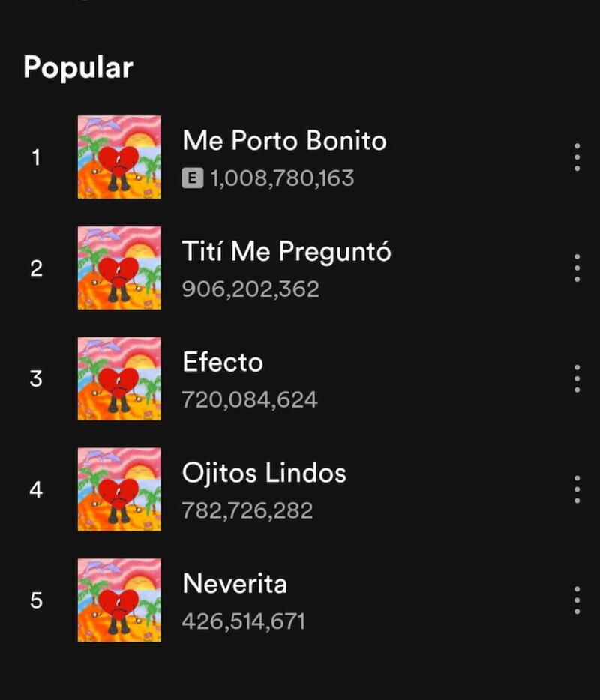Select stream count 426,514,671
This screenshot has height=700, width=600.
click(244, 621)
